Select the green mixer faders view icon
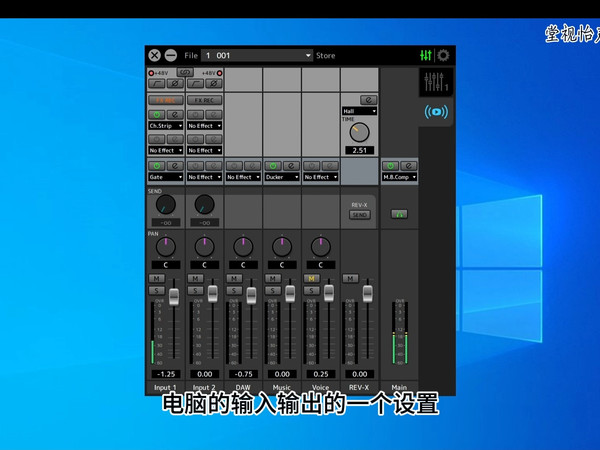 pyautogui.click(x=426, y=55)
